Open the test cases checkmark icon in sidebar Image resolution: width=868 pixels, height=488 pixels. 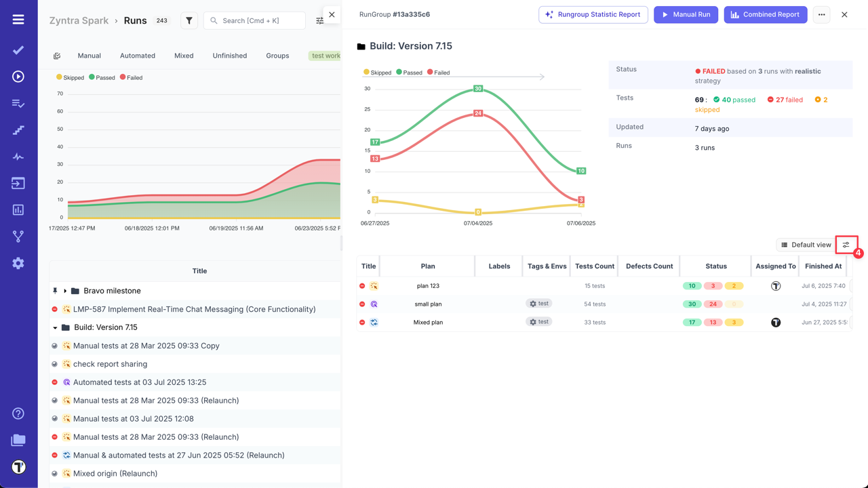click(18, 49)
